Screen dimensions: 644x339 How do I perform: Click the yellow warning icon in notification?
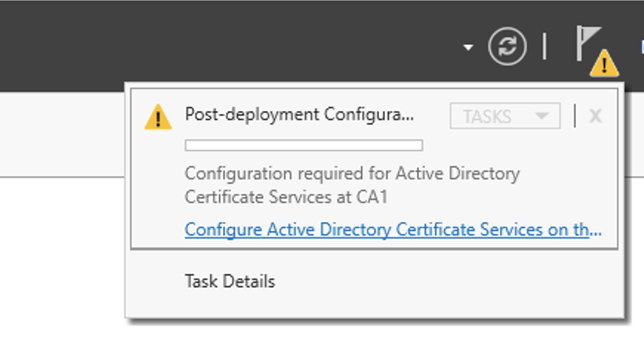[158, 117]
